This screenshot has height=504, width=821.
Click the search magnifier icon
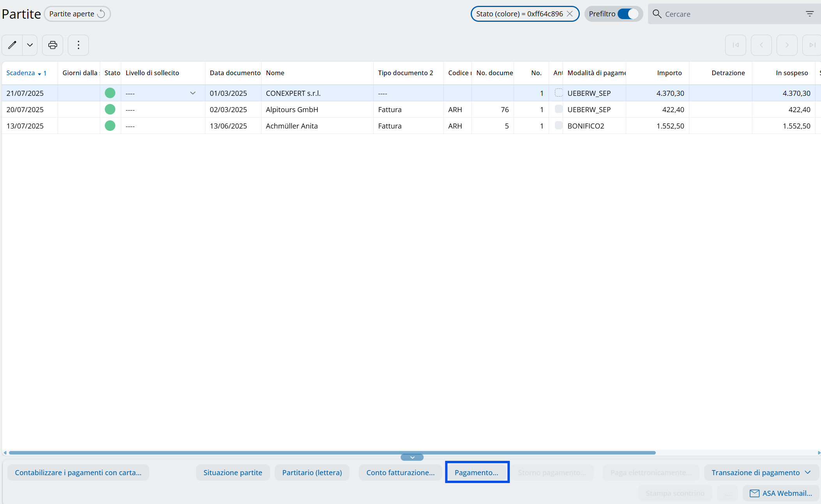click(657, 14)
